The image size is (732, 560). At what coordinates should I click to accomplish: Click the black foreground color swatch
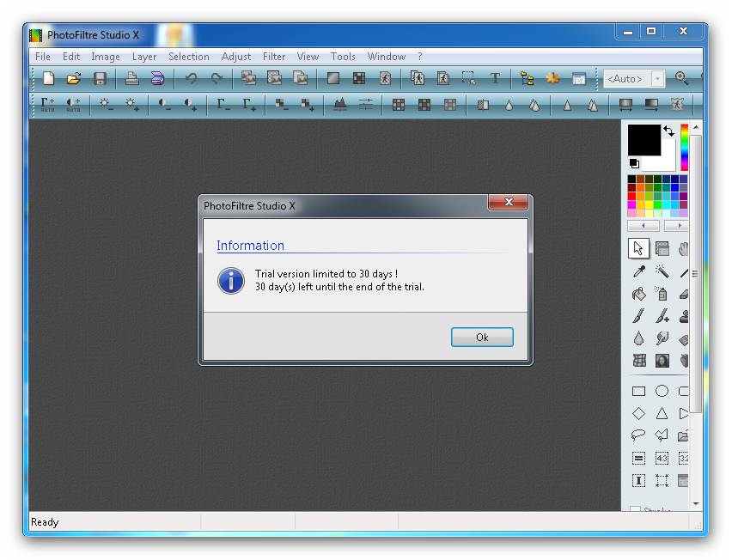point(644,139)
